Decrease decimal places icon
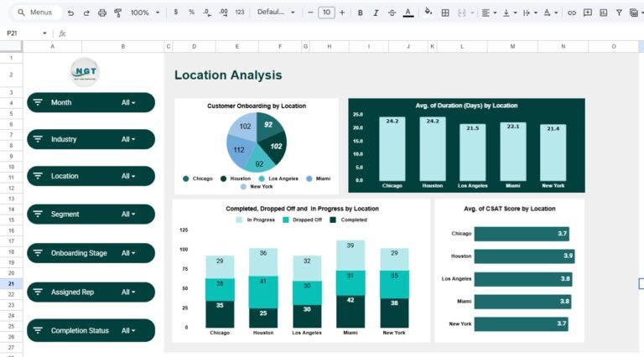Viewport: 644px width, 357px height. coord(207,13)
